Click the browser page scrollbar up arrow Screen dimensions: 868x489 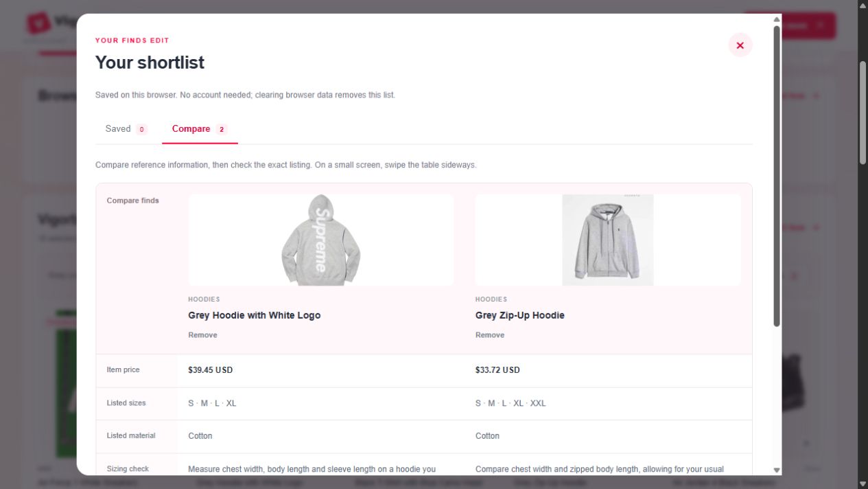pos(863,5)
